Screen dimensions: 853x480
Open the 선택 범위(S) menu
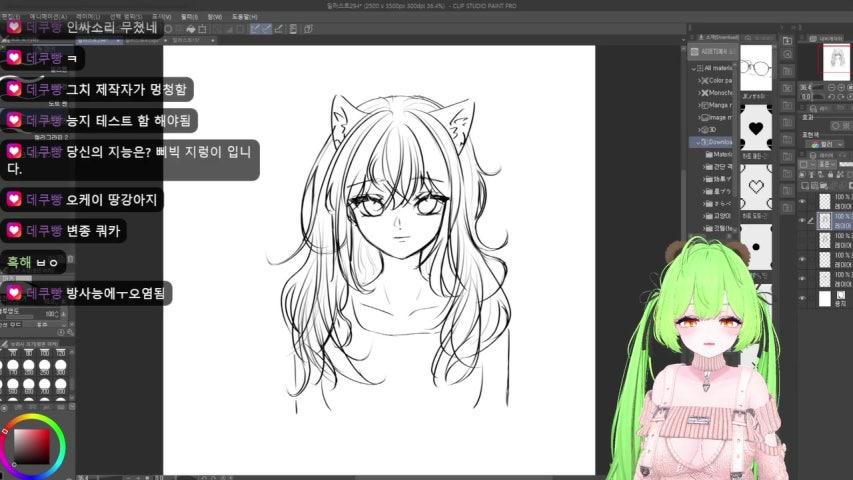coord(126,17)
